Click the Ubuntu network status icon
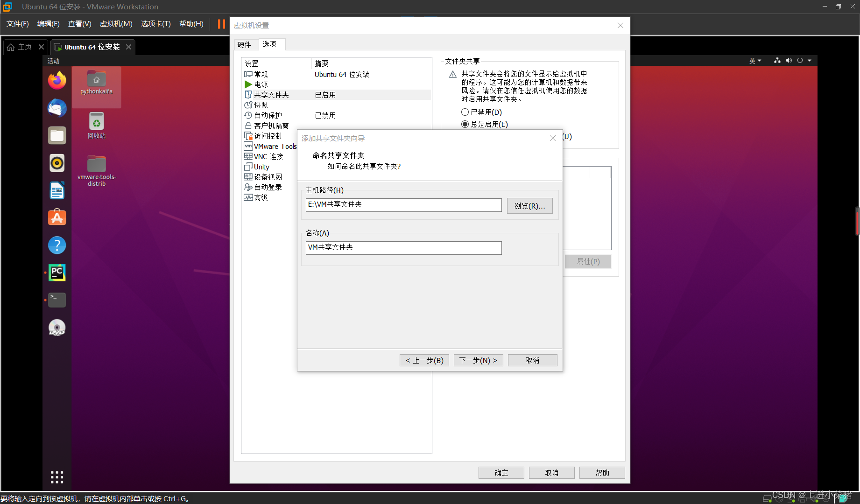 (x=777, y=61)
